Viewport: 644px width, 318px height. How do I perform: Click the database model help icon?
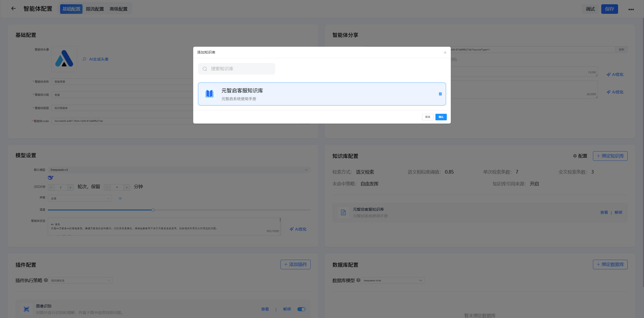click(358, 280)
